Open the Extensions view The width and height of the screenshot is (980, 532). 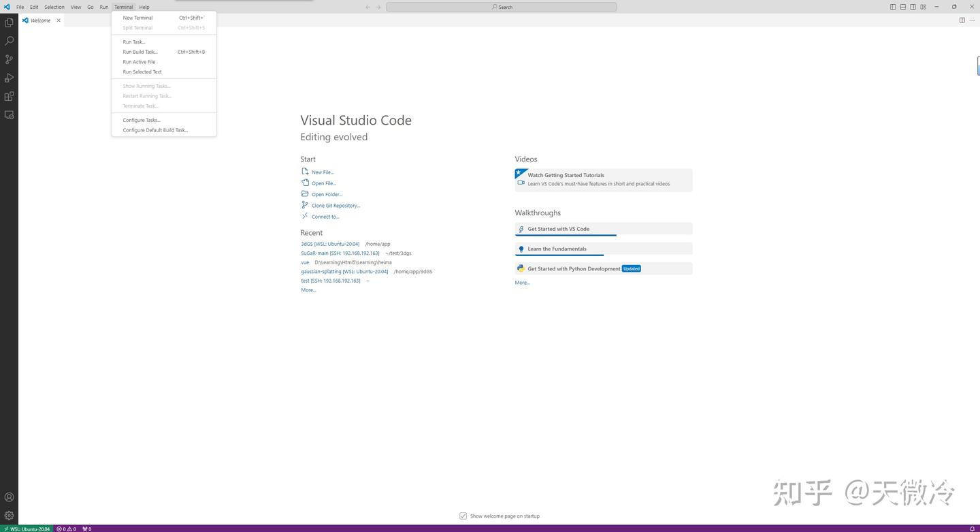point(9,96)
